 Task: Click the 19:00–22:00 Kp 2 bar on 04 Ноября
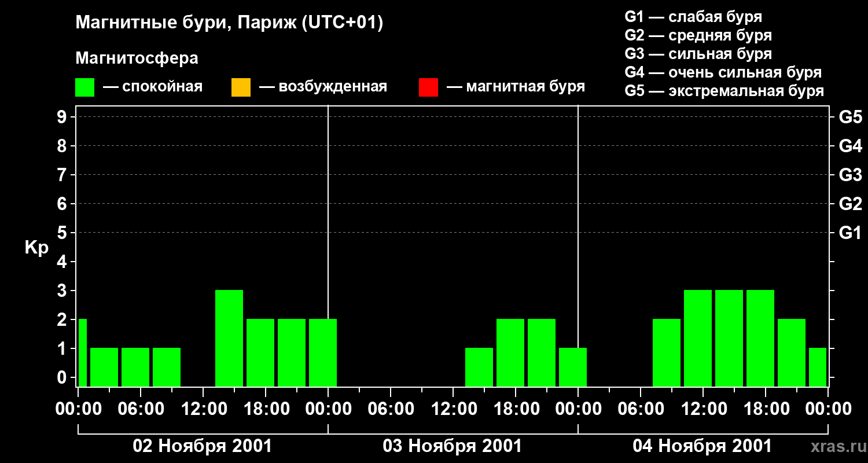click(792, 352)
